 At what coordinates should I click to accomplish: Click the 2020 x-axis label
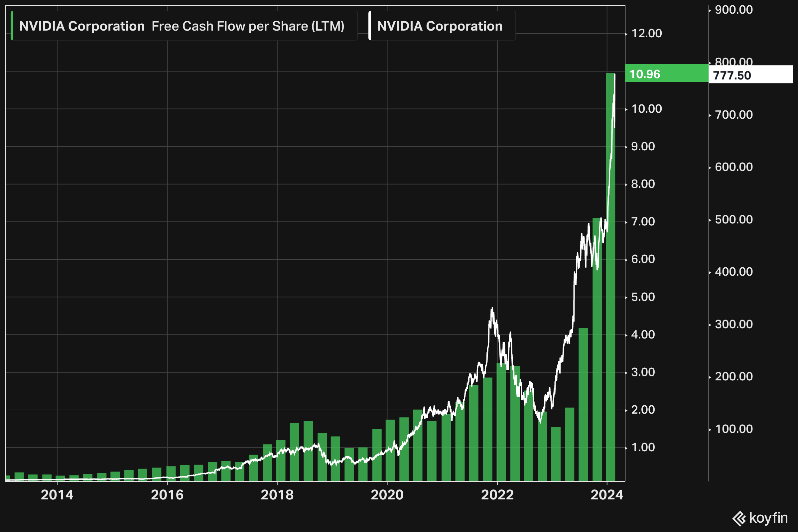coord(387,495)
